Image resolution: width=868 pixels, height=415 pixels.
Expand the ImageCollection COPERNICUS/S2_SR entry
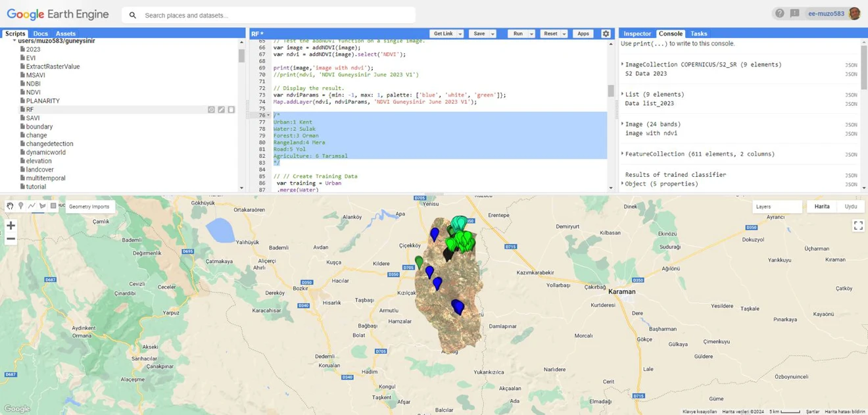623,64
